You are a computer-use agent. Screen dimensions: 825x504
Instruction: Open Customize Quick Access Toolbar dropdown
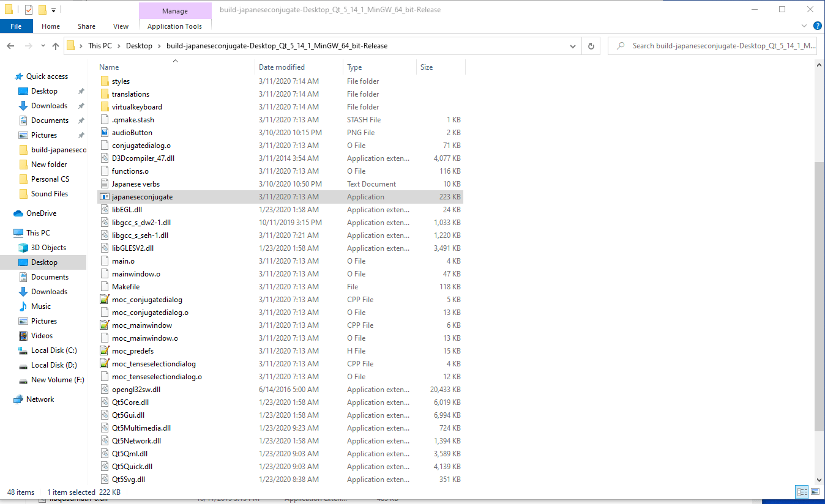(54, 10)
